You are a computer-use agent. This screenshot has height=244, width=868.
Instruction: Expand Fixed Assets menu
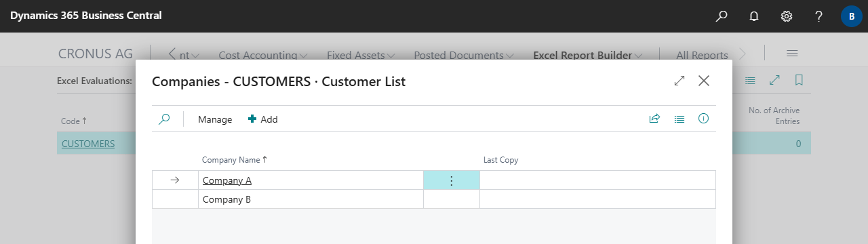(361, 56)
